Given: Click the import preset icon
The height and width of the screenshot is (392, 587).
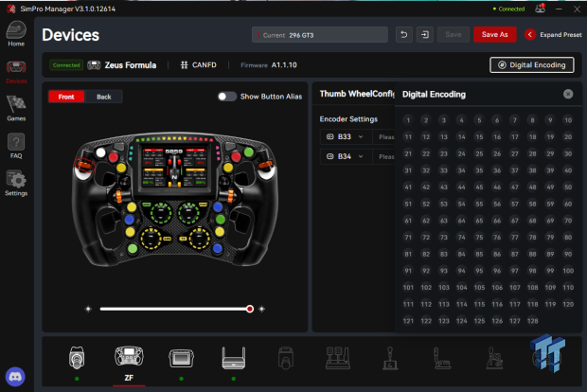Looking at the screenshot, I should [425, 35].
